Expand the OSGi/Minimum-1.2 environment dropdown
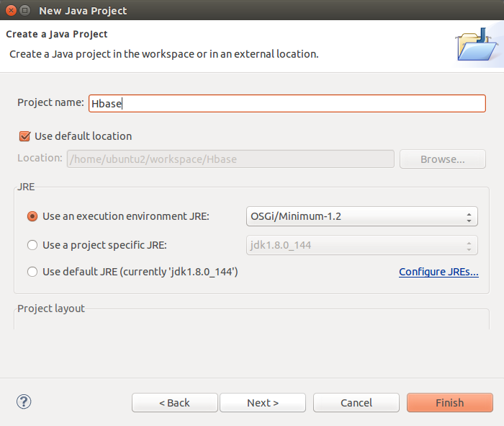504x426 pixels. 361,216
